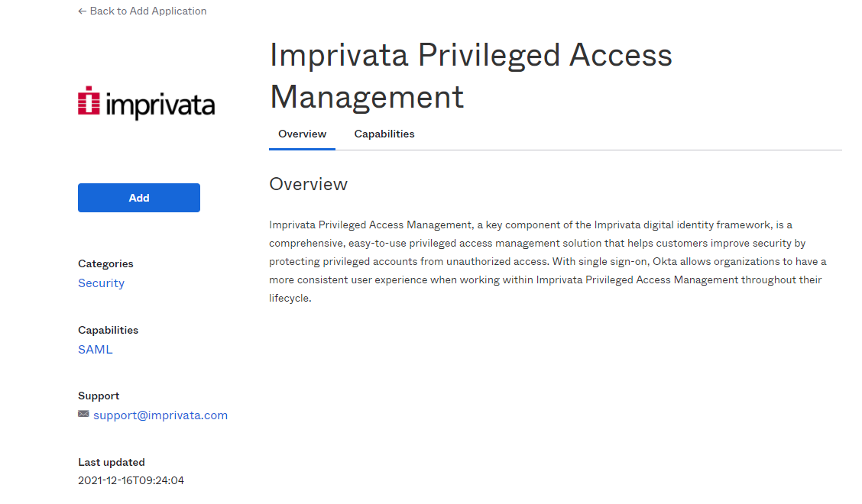
Task: Click the back arrow icon at top
Action: pyautogui.click(x=82, y=11)
